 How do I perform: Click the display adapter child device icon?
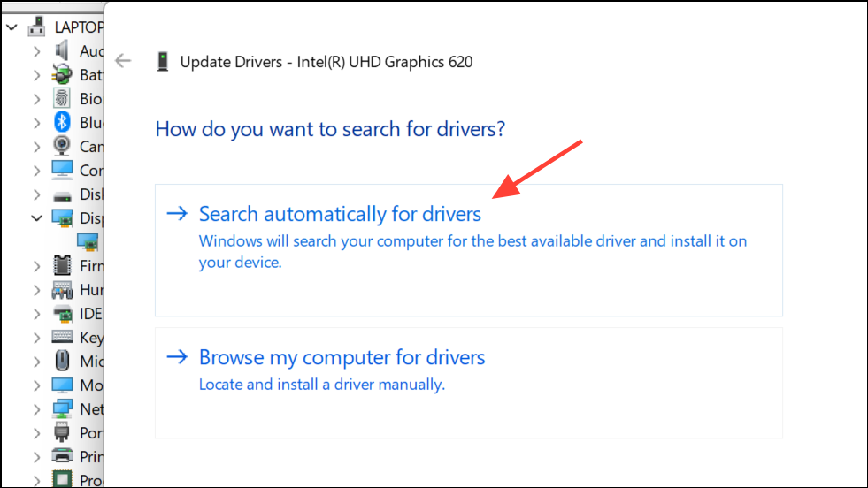(88, 240)
